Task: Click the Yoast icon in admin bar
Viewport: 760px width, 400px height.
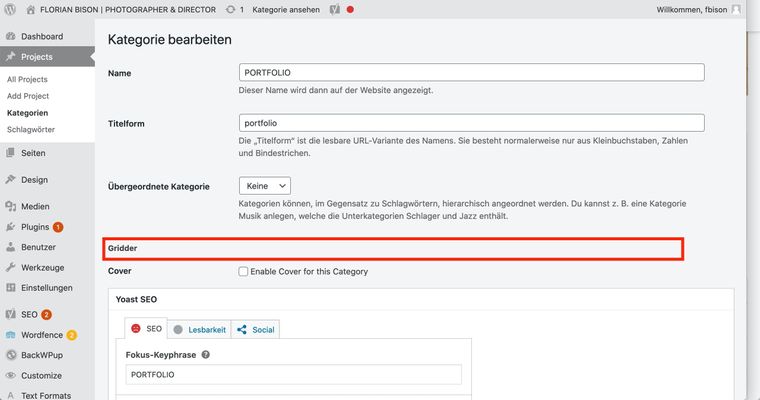Action: point(335,9)
